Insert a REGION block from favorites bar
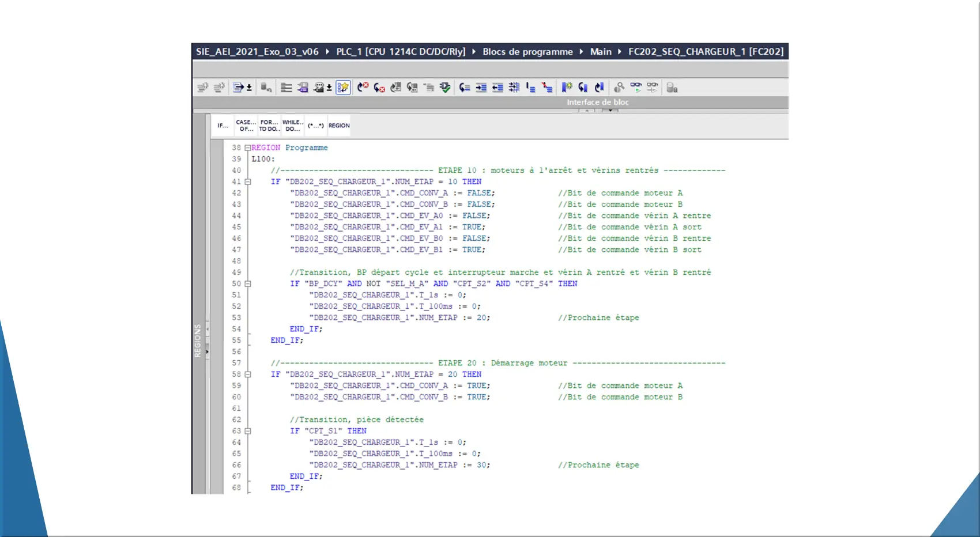This screenshot has height=537, width=980. tap(339, 126)
